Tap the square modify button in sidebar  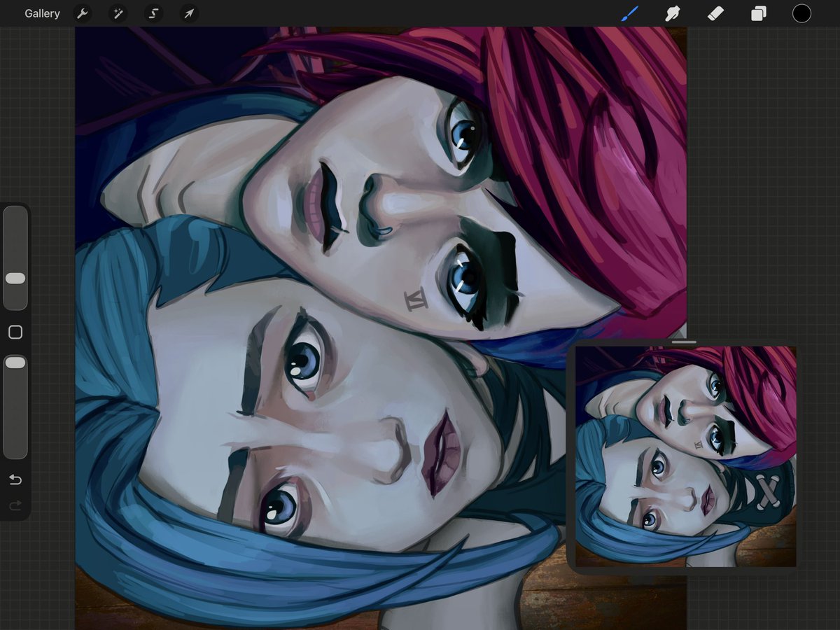click(15, 332)
